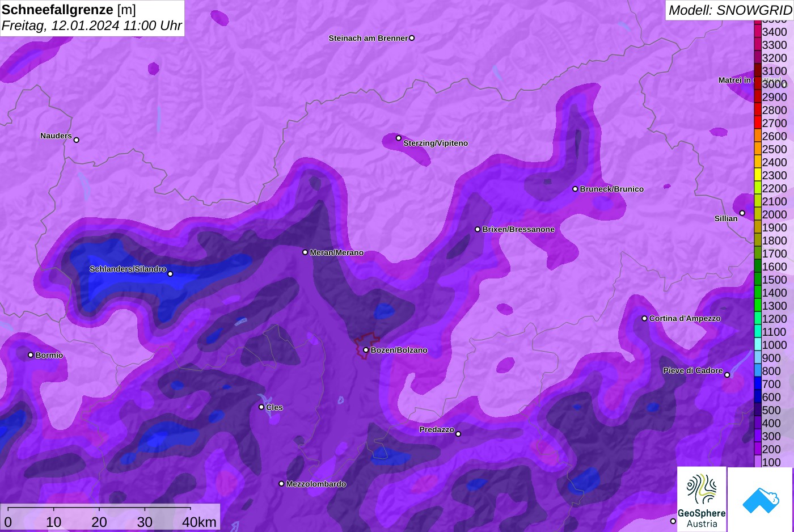Select the Pieve di Cadore dot
Screen dimensions: 794x532
[727, 375]
